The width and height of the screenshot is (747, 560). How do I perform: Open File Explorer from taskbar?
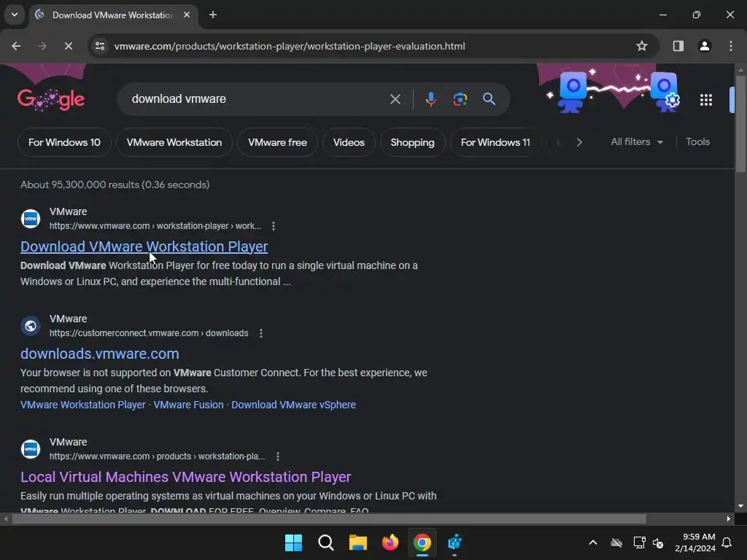pos(357,542)
